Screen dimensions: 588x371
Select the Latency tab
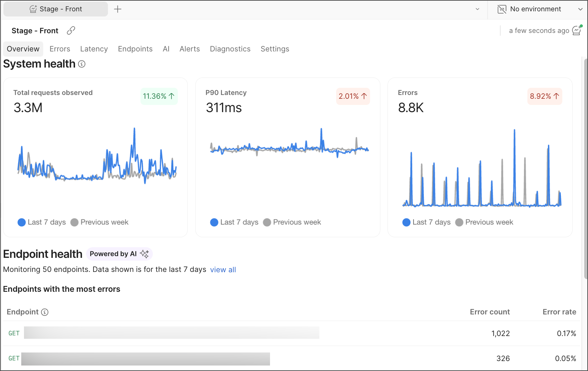[94, 49]
